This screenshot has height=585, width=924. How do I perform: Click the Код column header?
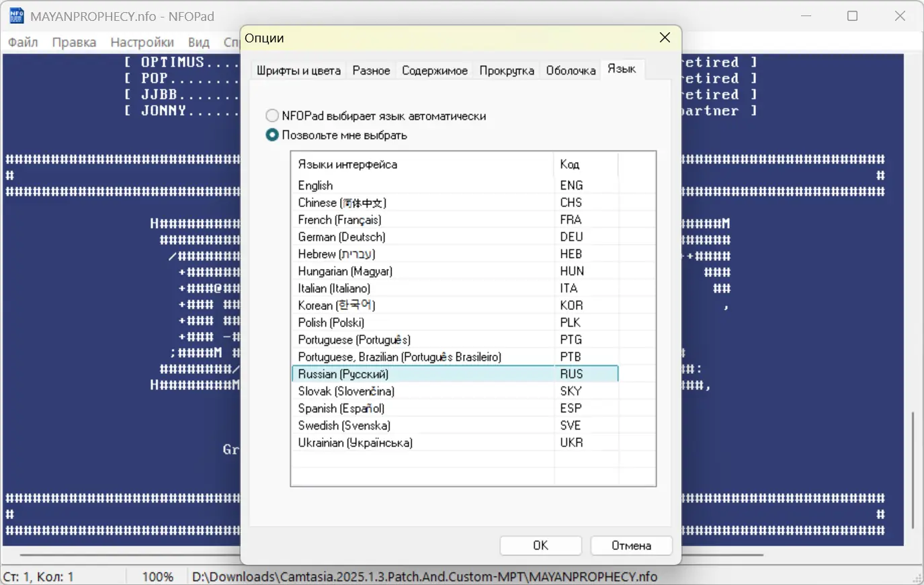coord(586,164)
